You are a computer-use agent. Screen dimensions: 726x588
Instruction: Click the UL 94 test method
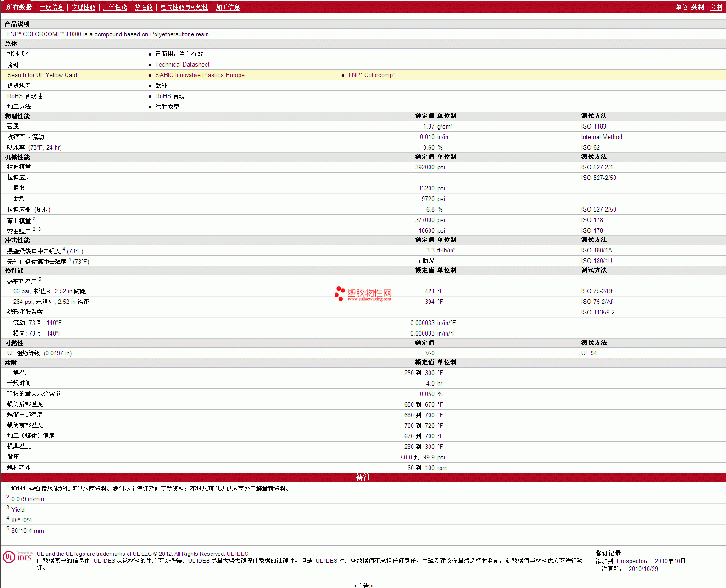pyautogui.click(x=589, y=353)
